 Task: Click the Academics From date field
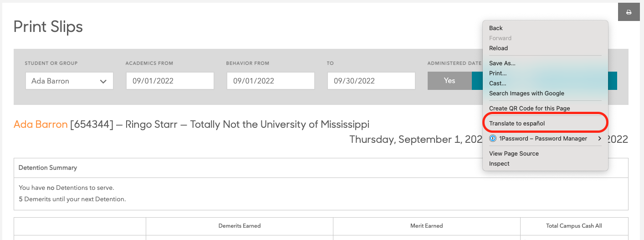point(170,81)
